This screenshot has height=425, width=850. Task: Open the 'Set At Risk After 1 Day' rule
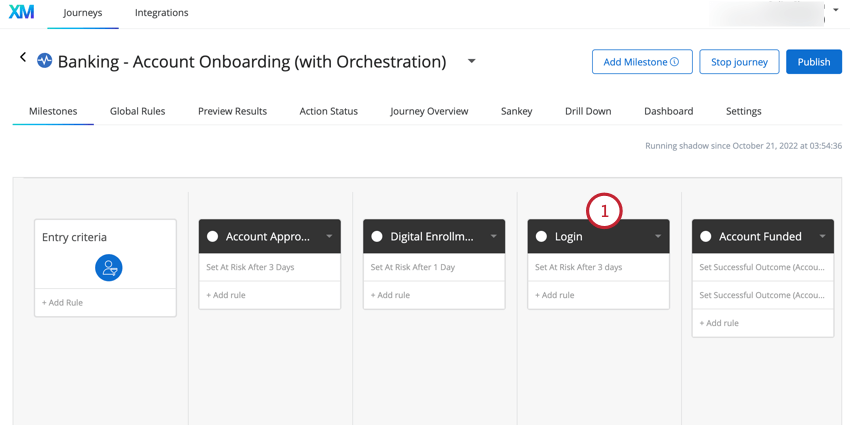click(434, 267)
